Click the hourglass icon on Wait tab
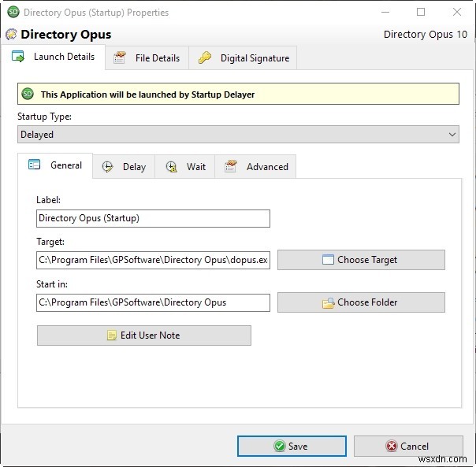This screenshot has width=476, height=467. [x=171, y=167]
